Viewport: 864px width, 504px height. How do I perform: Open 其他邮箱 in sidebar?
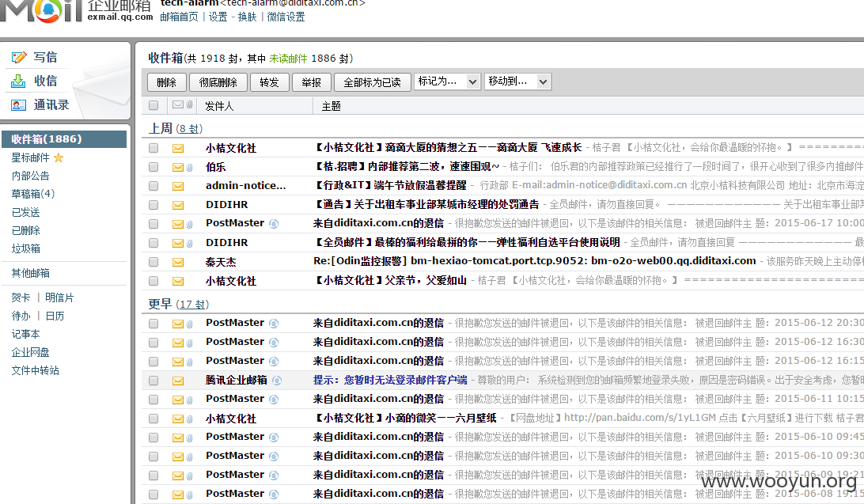30,273
